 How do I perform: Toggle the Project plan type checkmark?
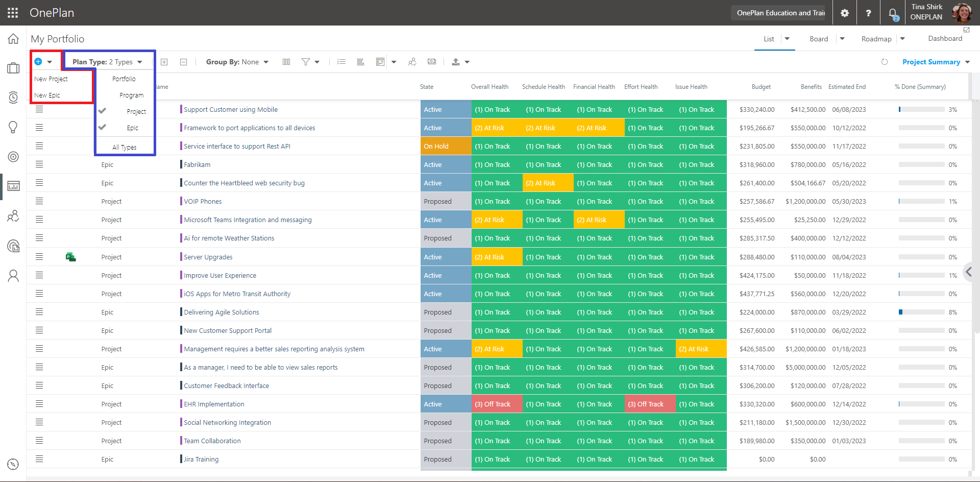102,111
